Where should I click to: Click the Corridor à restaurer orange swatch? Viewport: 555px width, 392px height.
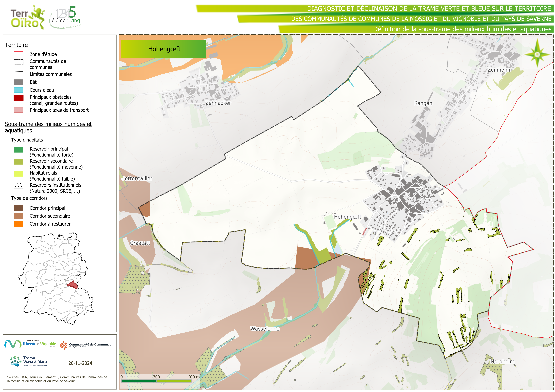18,224
